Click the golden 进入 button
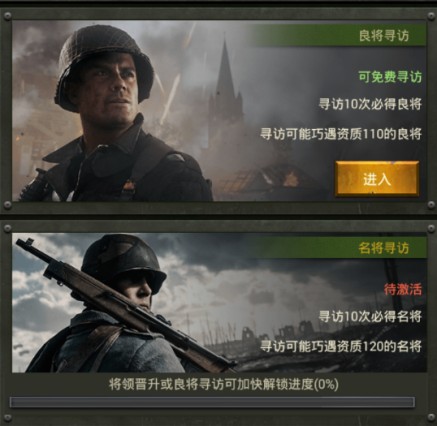Image resolution: width=437 pixels, height=426 pixels. click(x=377, y=179)
